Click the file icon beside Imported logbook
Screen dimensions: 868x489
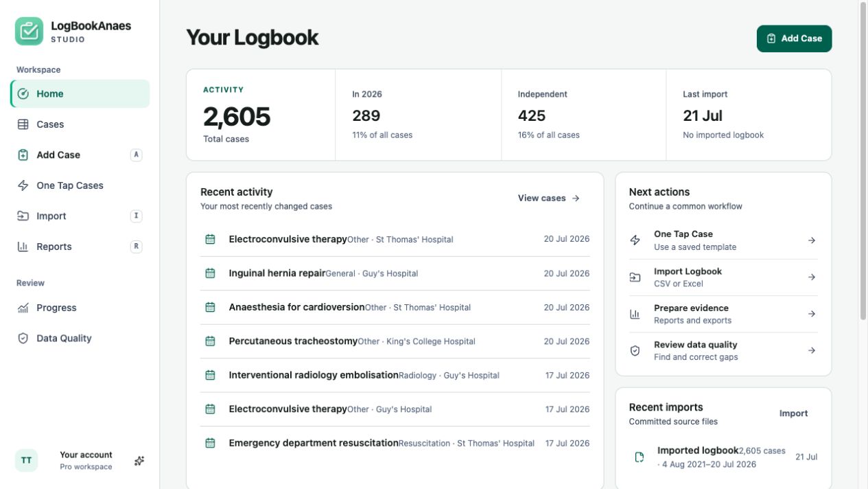tap(640, 457)
